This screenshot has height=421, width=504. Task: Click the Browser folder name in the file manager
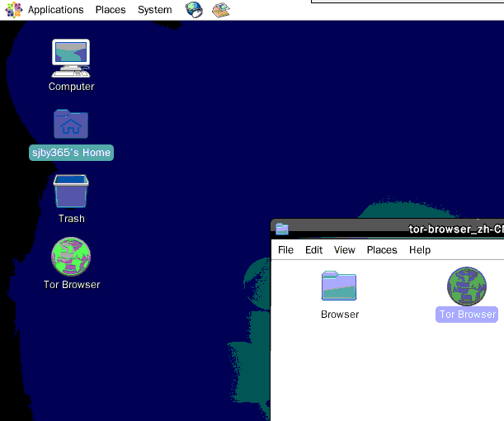[x=340, y=315]
